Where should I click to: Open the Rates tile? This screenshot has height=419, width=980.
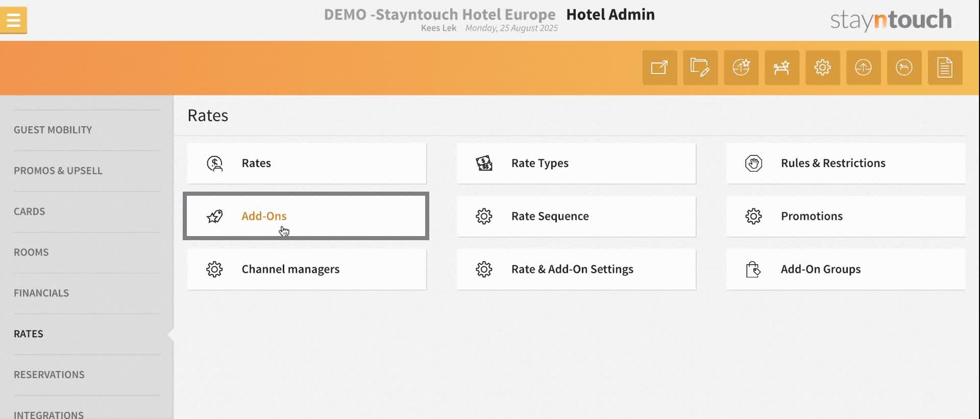coord(307,164)
